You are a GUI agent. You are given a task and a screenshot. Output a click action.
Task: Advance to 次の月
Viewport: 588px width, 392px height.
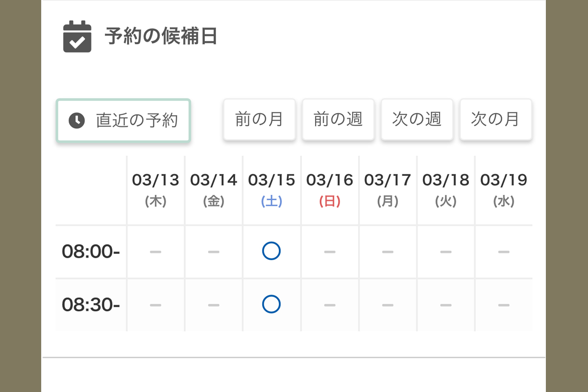(x=495, y=120)
